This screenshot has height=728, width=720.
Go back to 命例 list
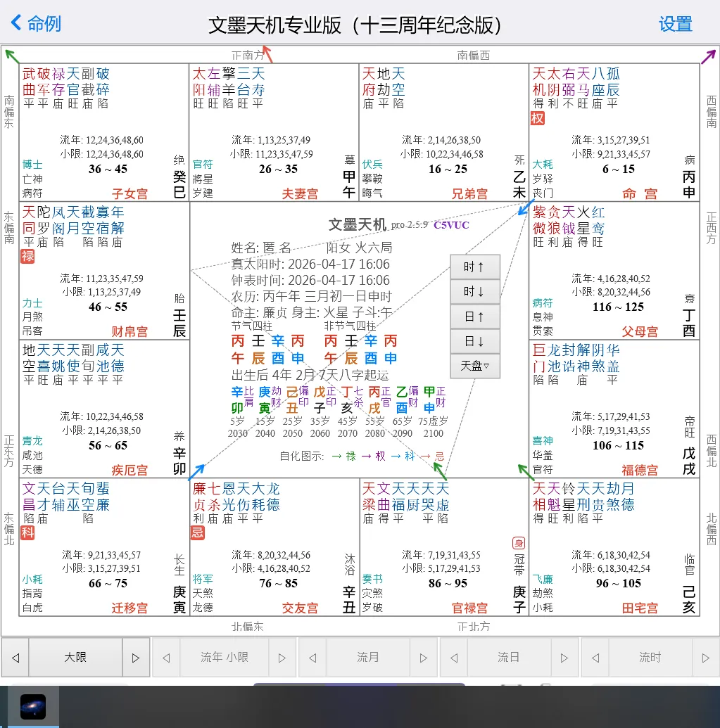pos(36,23)
